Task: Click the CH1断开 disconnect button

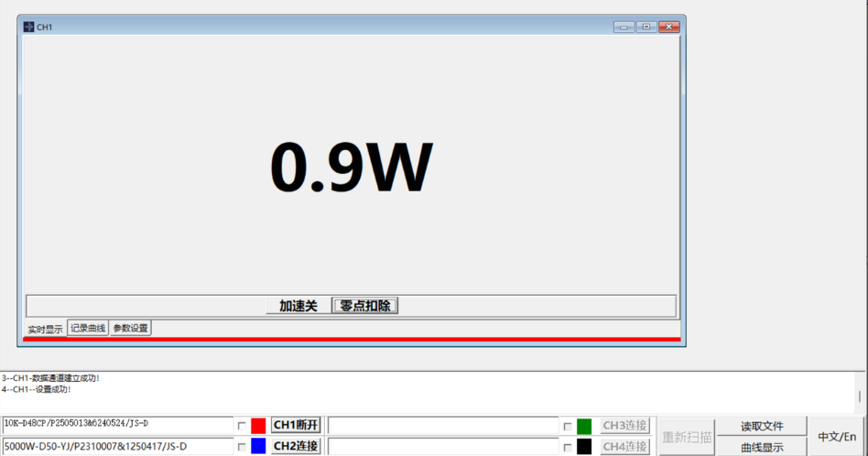Action: [x=296, y=425]
